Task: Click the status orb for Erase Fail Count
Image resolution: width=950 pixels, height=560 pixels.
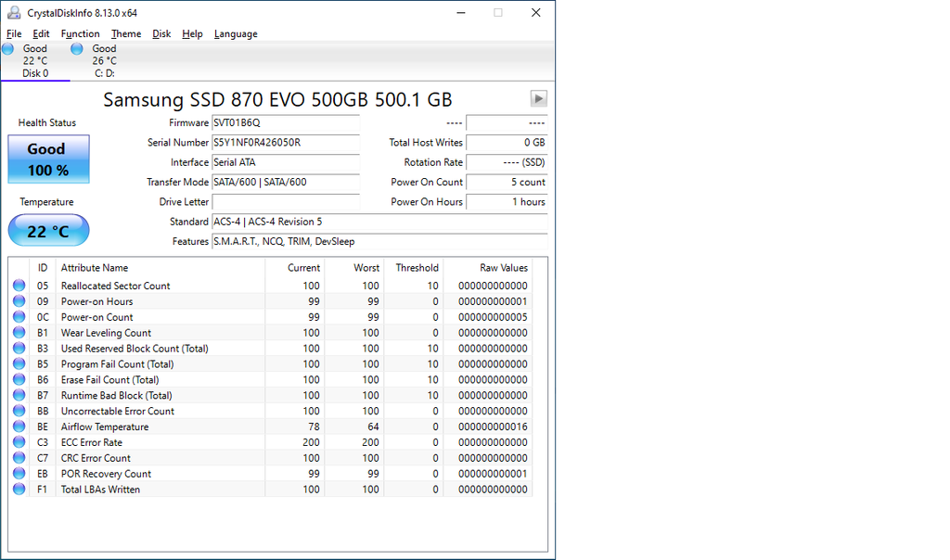Action: 19,379
